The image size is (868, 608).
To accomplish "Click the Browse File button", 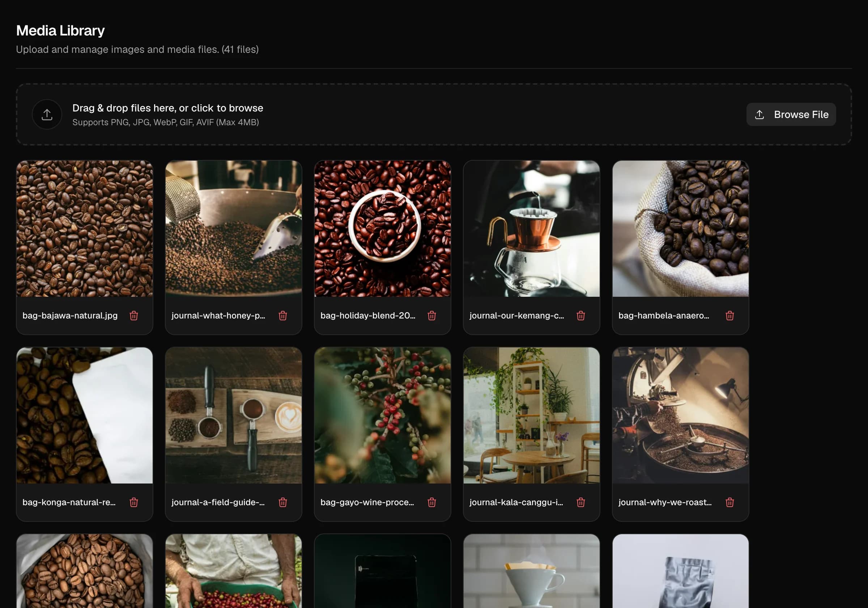I will [791, 114].
